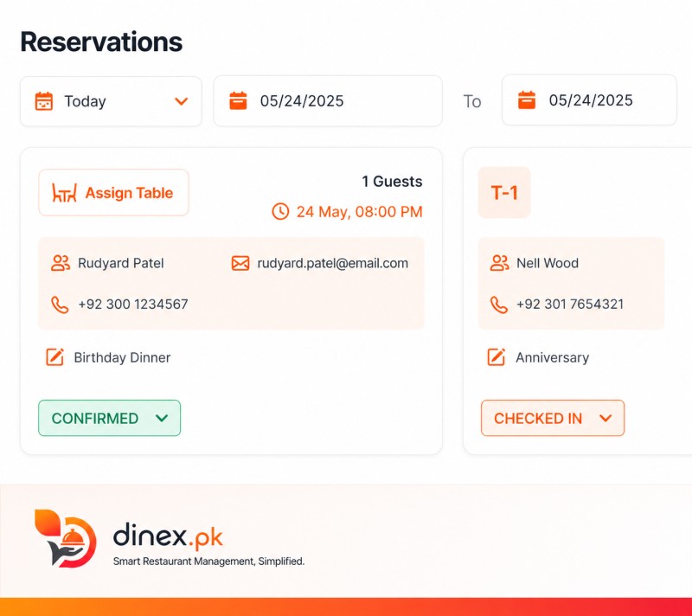Open the Today date range dropdown
This screenshot has width=692, height=616.
[x=111, y=101]
